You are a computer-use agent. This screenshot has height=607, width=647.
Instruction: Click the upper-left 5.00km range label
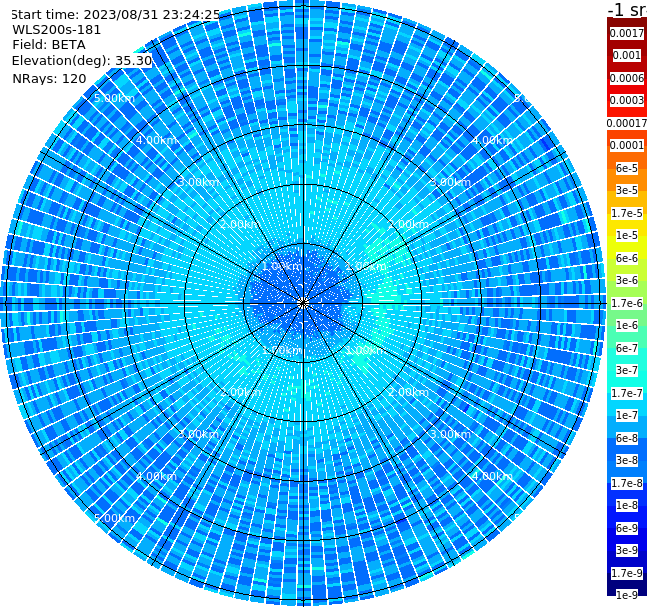tap(114, 98)
